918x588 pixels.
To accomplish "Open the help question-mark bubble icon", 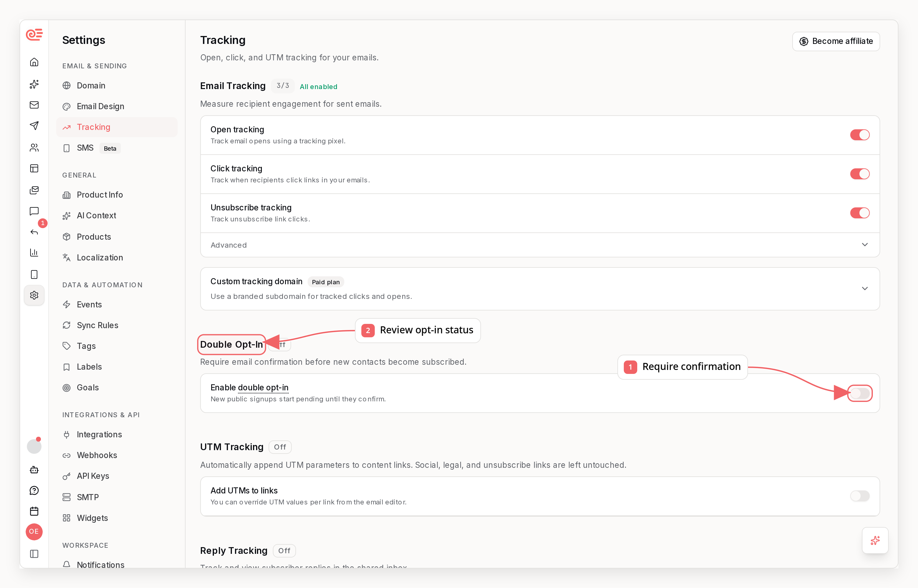I will pos(34,490).
